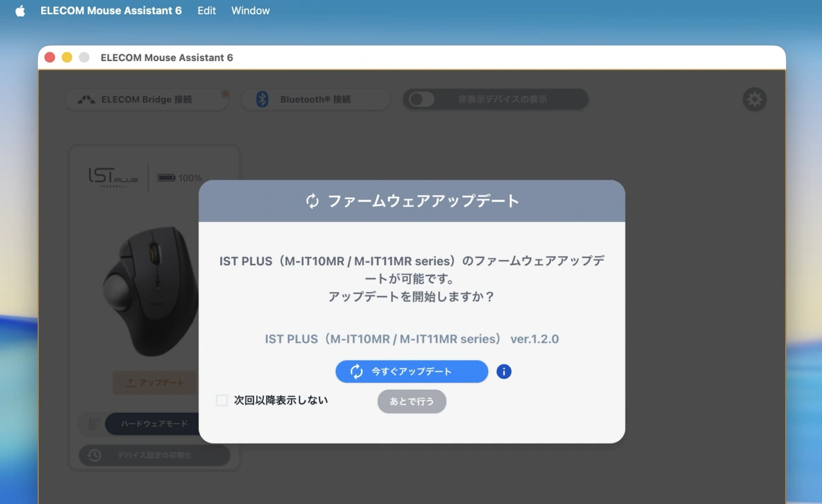Click the reset history icon in デバイス設定の初期化
The height and width of the screenshot is (504, 822).
click(94, 455)
